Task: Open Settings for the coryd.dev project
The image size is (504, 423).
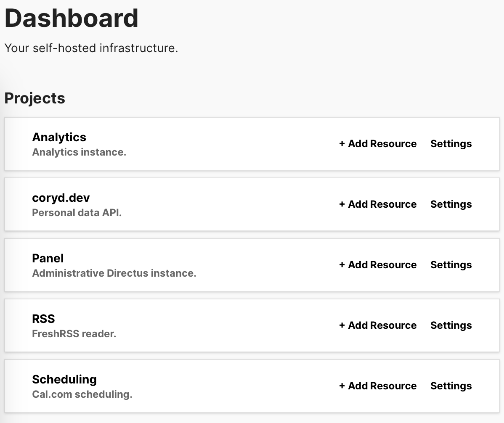Action: (451, 204)
